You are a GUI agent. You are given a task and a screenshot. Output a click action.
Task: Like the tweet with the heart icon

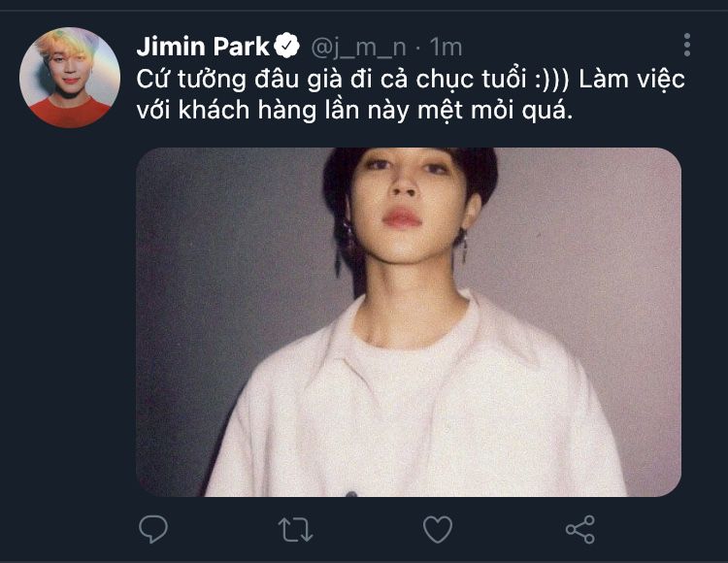[438, 529]
